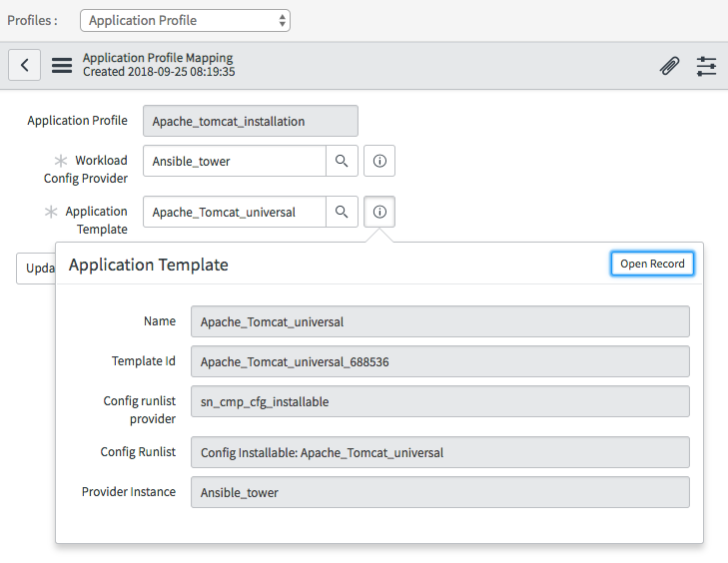Click the lookup magnifier for Application Template
Image resolution: width=728 pixels, height=563 pixels.
(342, 212)
